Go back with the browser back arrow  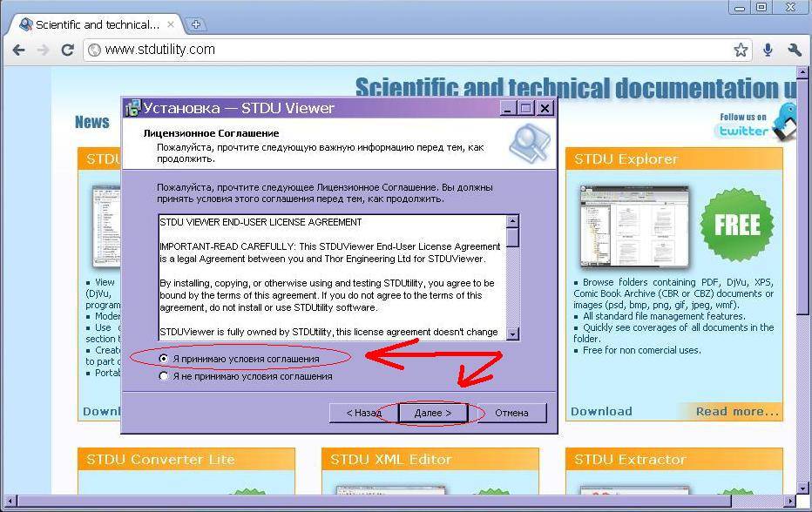[18, 51]
